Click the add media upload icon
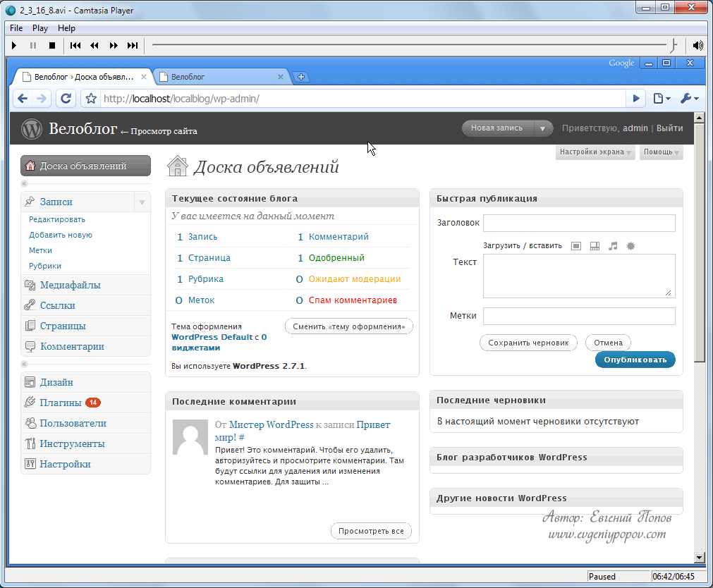Viewport: 713px width, 588px height. point(630,246)
